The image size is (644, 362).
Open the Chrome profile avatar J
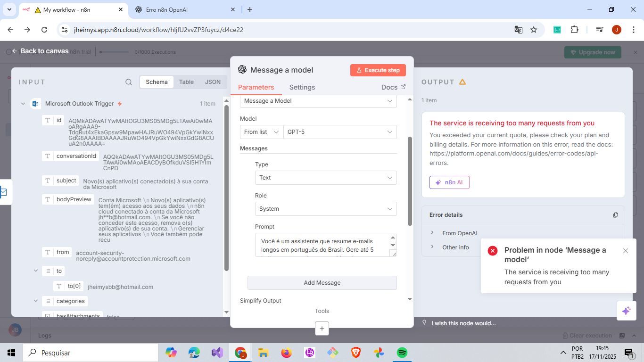click(617, 30)
